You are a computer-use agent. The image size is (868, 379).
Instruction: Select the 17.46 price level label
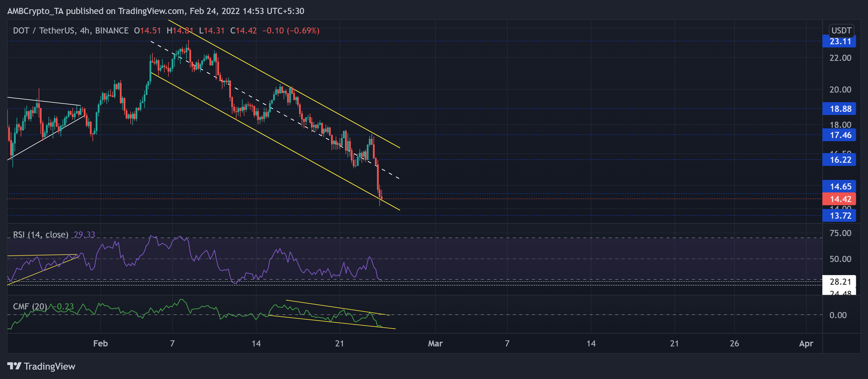839,135
